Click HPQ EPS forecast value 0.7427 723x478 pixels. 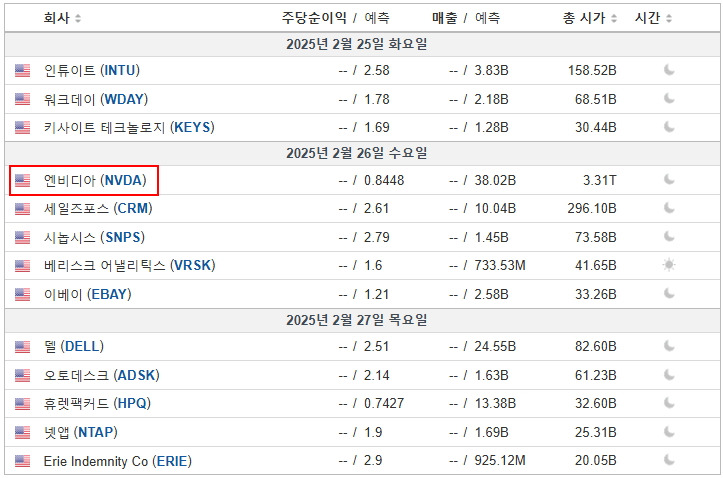pyautogui.click(x=384, y=404)
